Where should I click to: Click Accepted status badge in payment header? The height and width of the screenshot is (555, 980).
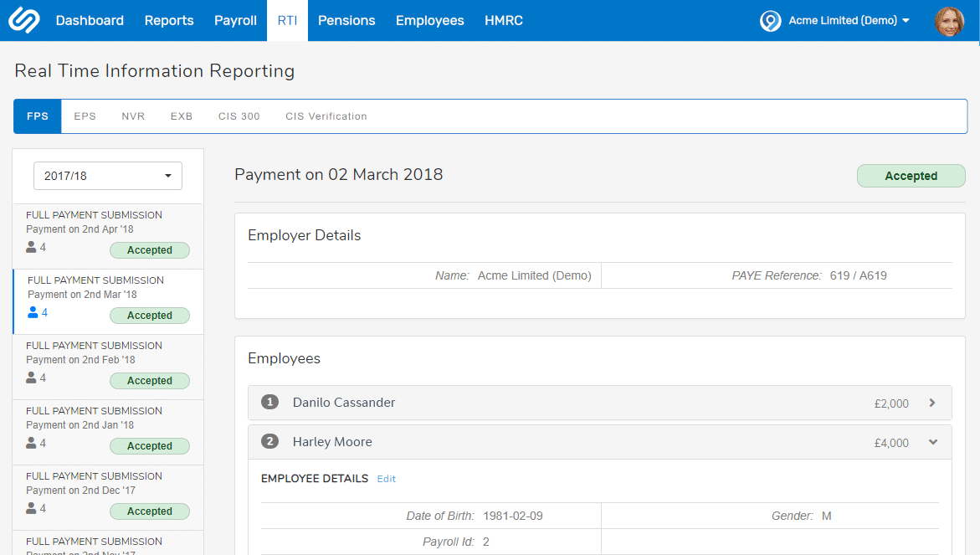click(911, 176)
